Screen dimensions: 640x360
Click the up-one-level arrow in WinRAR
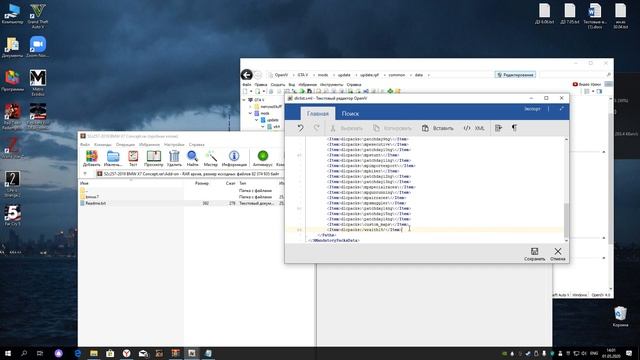coord(85,174)
